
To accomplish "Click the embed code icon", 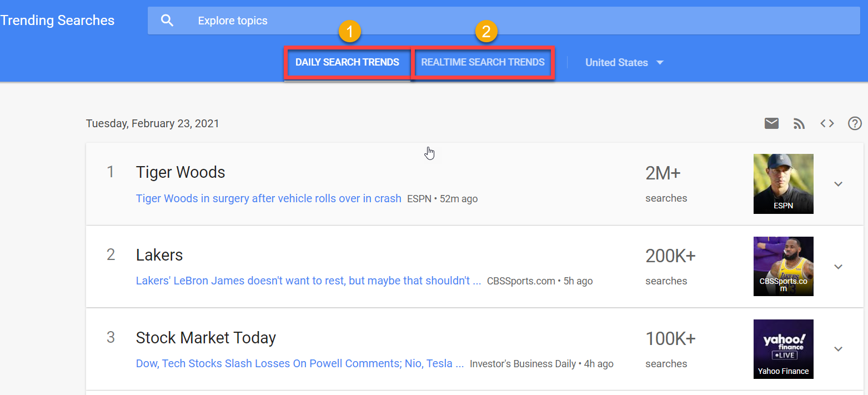I will [x=827, y=123].
